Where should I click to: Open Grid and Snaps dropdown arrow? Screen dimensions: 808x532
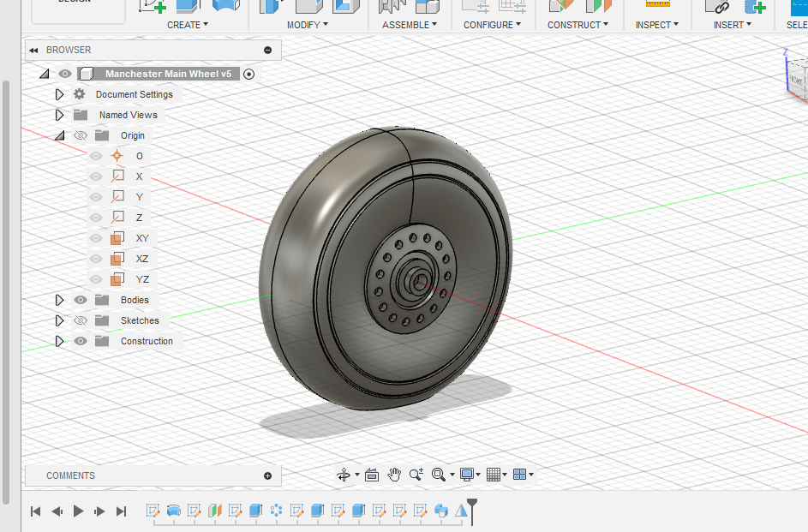coord(505,475)
